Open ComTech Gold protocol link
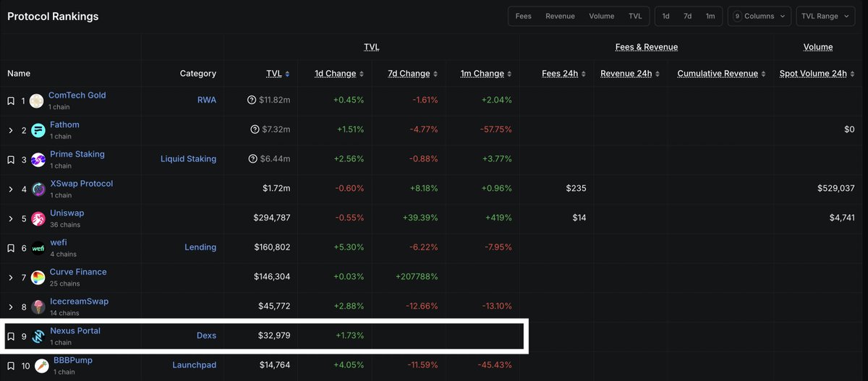The image size is (868, 381). click(77, 95)
